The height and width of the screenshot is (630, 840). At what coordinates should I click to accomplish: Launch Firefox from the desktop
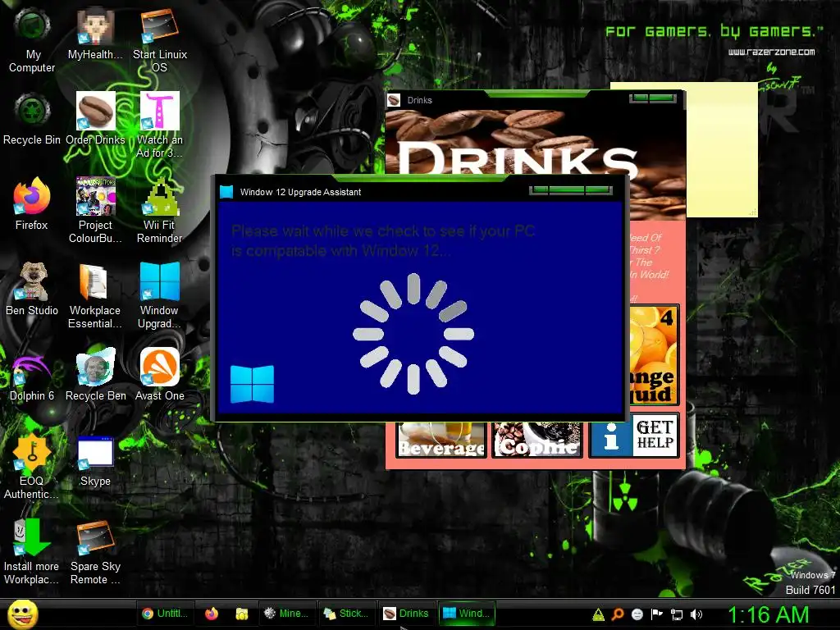(32, 204)
